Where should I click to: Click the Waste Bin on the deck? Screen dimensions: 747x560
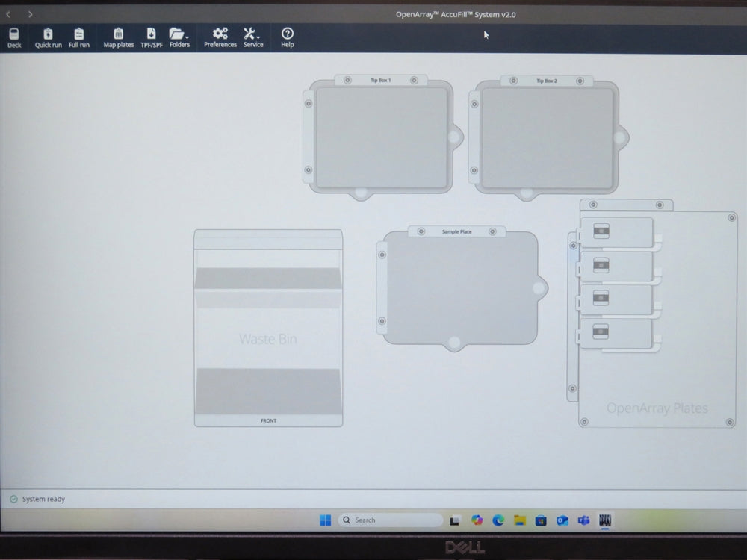(268, 328)
